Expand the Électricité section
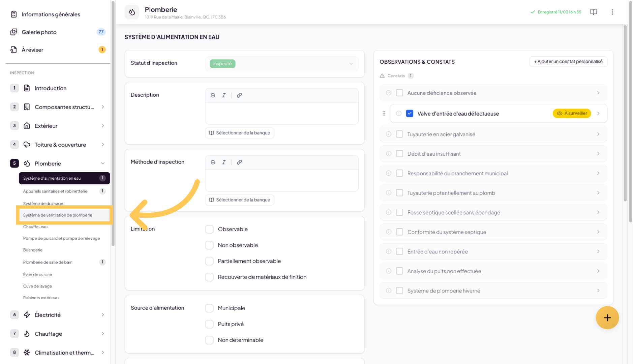This screenshot has height=364, width=633. [x=102, y=315]
